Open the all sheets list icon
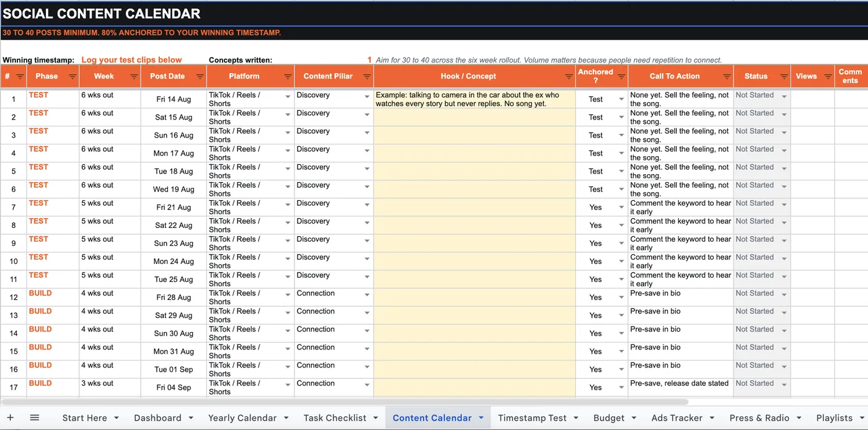The image size is (868, 430). (35, 418)
